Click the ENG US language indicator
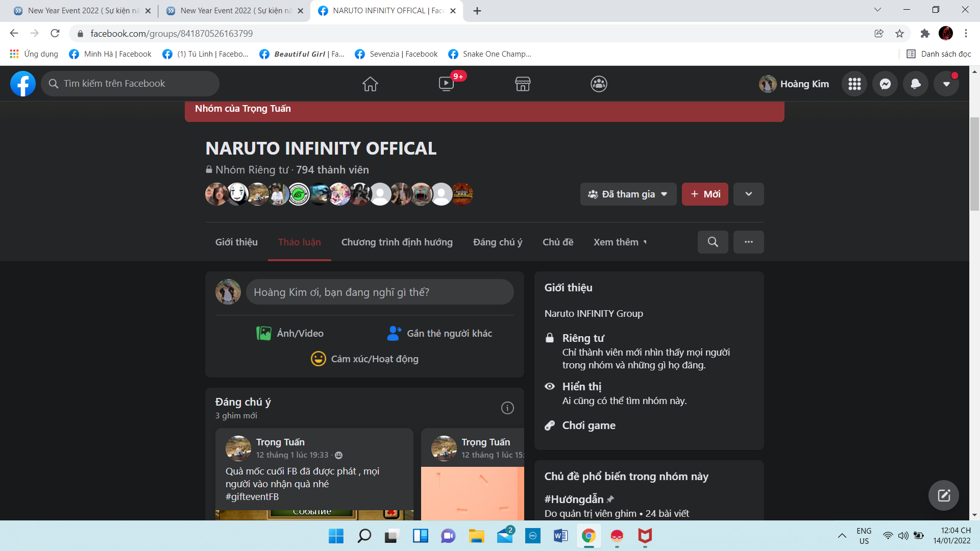Screen dimensions: 980x551 point(864,536)
